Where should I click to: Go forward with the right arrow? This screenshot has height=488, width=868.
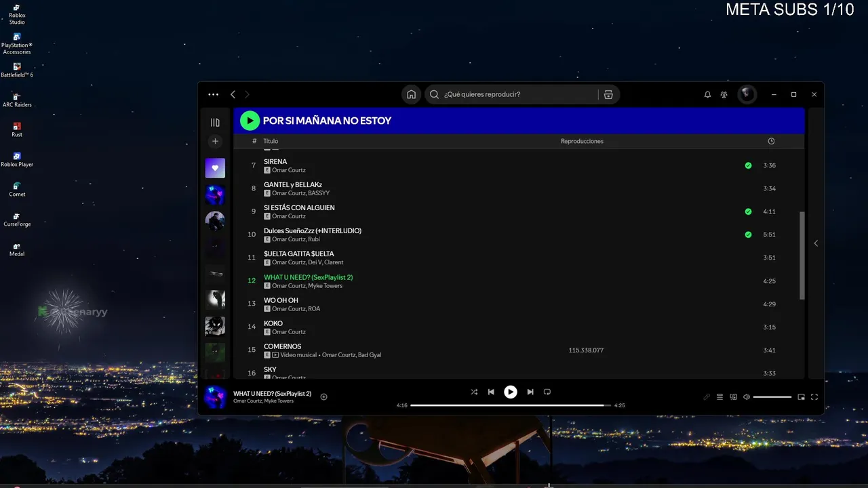coord(247,95)
